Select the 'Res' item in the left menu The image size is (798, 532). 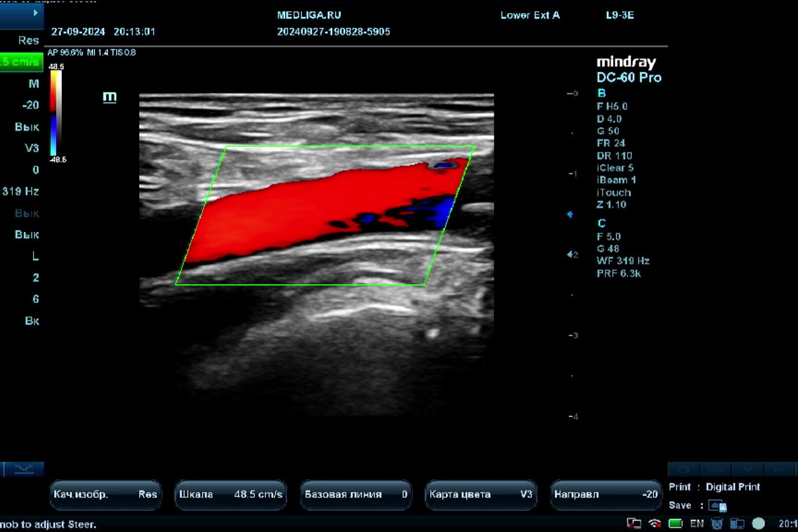[x=29, y=40]
